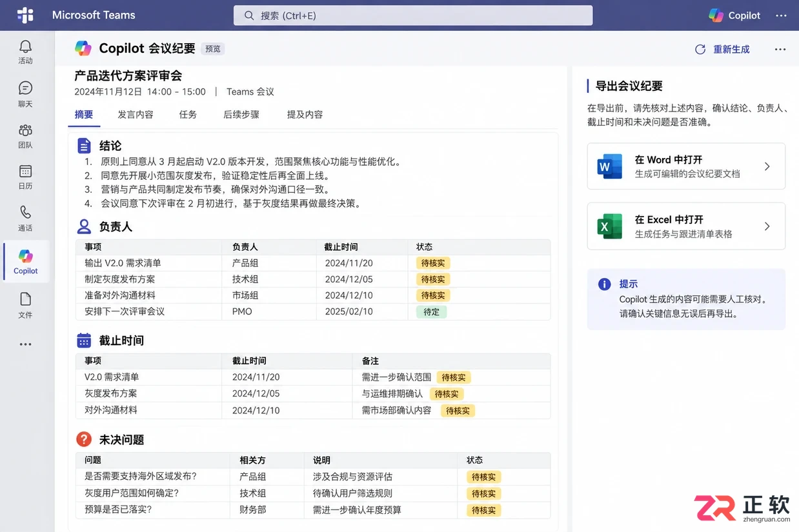Screen dimensions: 799x532
Task: Click 待核实 status for 准备对外沟通材料
Action: (x=433, y=295)
